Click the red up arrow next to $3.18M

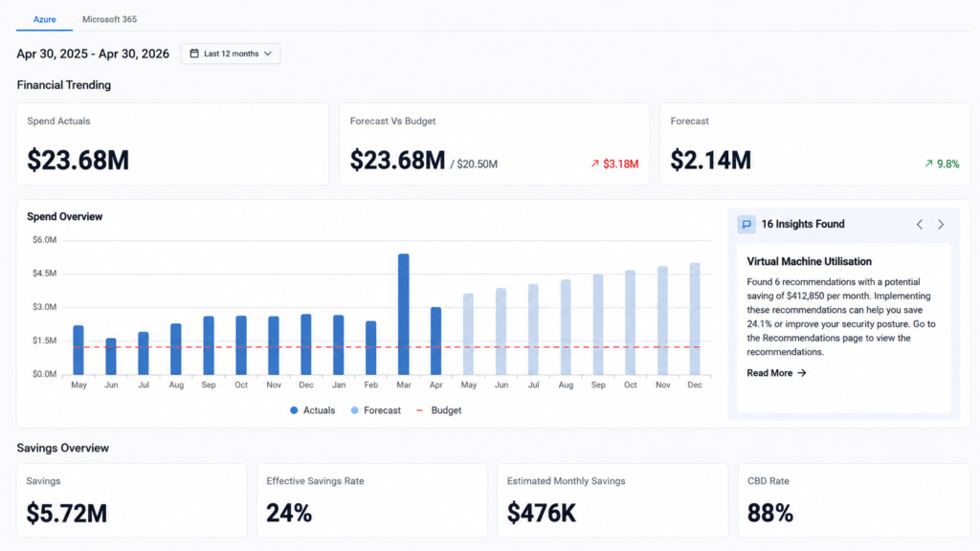tap(595, 164)
